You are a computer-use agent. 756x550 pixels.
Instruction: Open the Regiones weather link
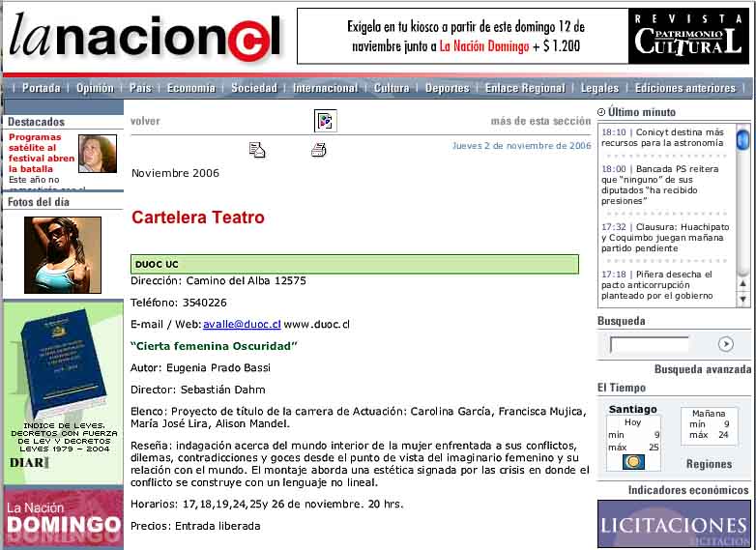click(x=709, y=464)
